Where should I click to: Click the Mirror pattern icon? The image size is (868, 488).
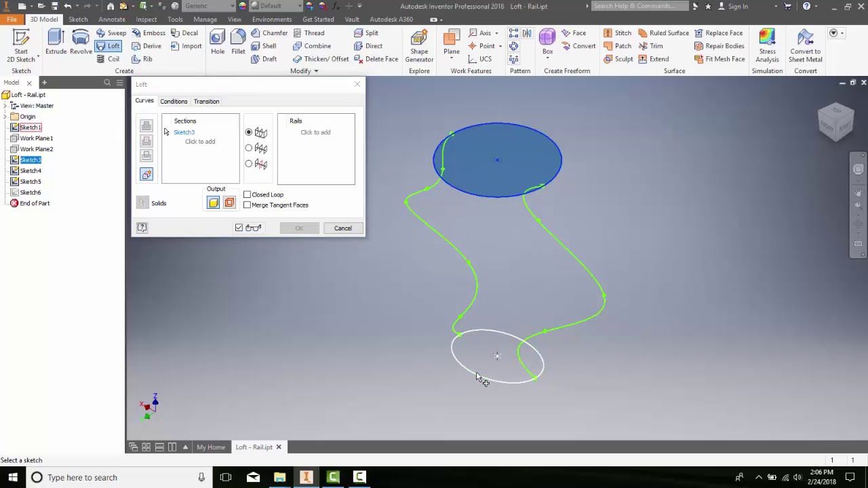tap(527, 33)
